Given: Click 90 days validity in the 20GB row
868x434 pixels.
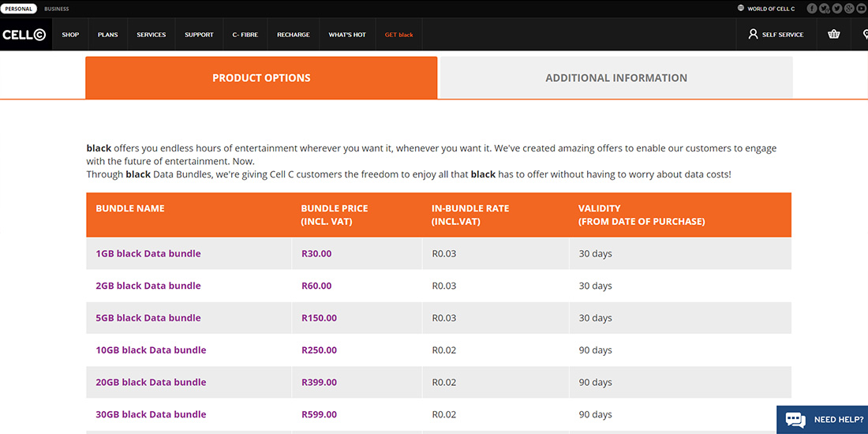Looking at the screenshot, I should coord(595,382).
